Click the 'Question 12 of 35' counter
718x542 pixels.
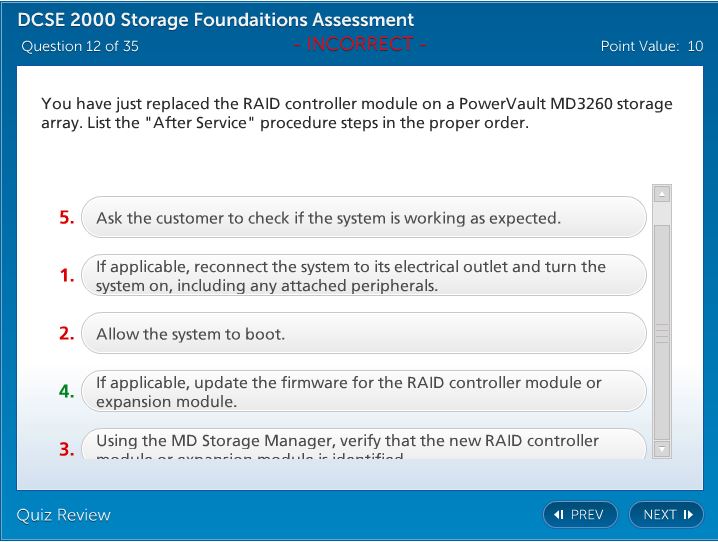pyautogui.click(x=80, y=46)
